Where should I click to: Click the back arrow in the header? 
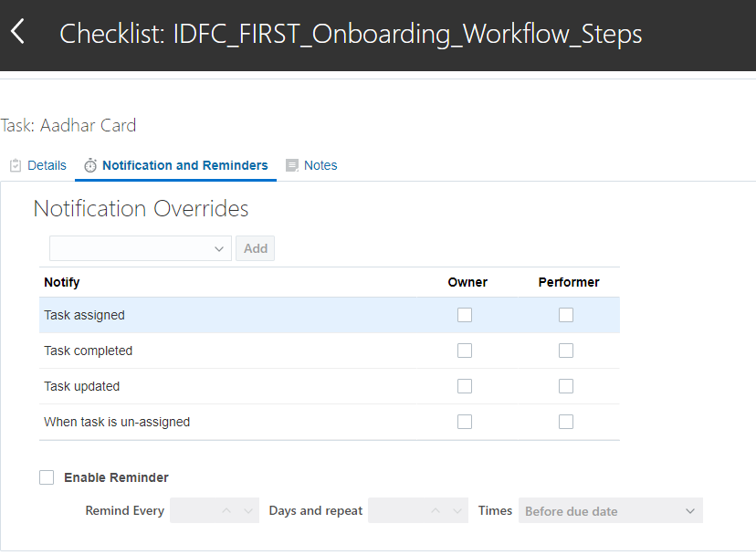[x=18, y=31]
